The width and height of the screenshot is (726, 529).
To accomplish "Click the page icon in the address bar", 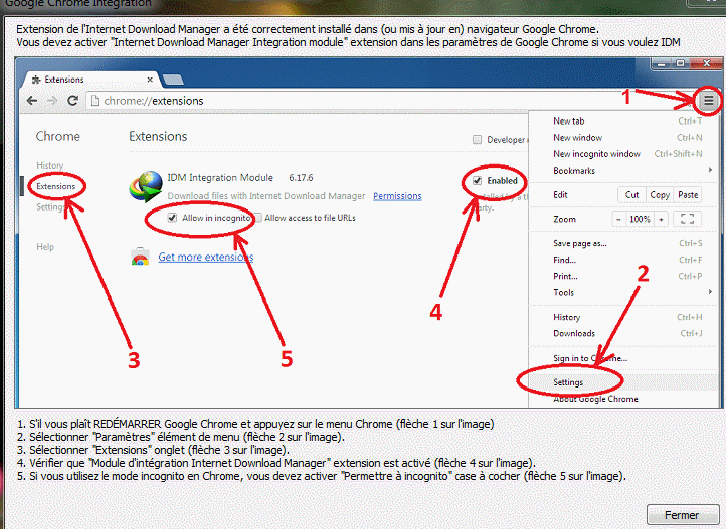I will point(94,100).
